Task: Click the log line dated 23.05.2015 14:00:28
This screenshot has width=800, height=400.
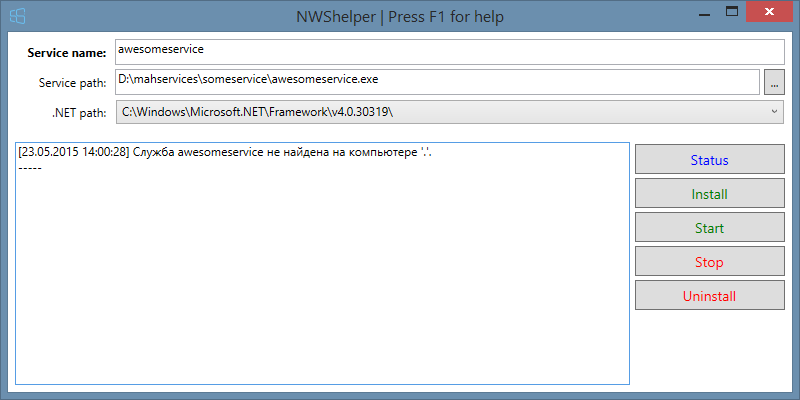Action: (x=225, y=153)
